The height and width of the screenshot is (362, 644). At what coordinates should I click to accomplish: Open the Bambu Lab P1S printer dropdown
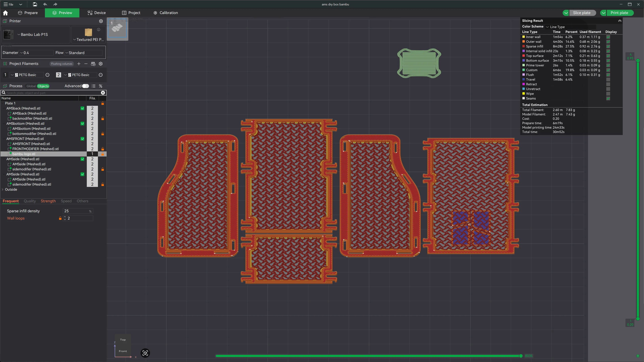34,34
